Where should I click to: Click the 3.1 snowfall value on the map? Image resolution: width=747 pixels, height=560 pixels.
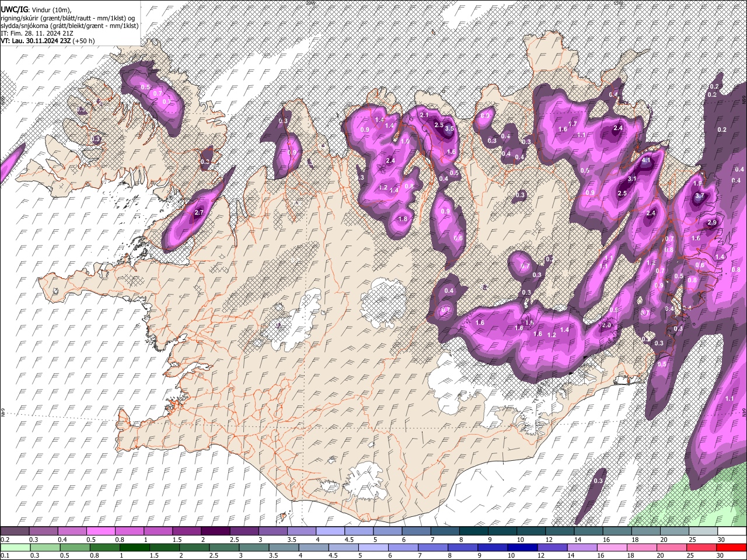pyautogui.click(x=632, y=179)
